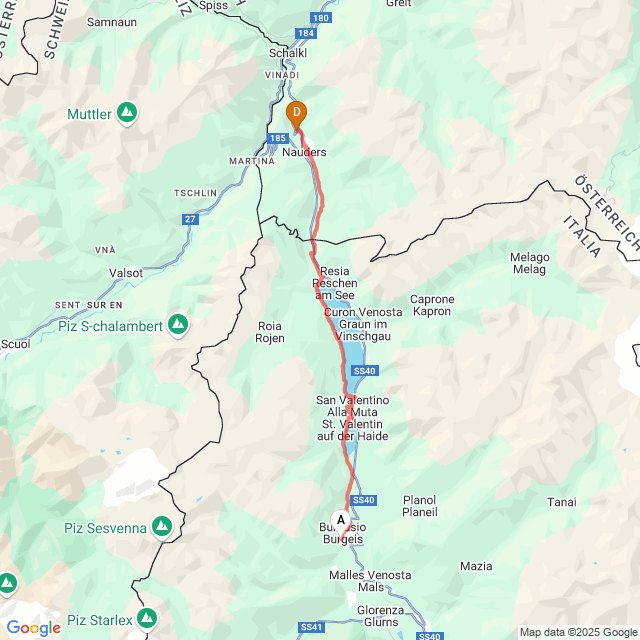Click the Piz Sesvenna mountain icon
The image size is (640, 640).
pyautogui.click(x=162, y=527)
